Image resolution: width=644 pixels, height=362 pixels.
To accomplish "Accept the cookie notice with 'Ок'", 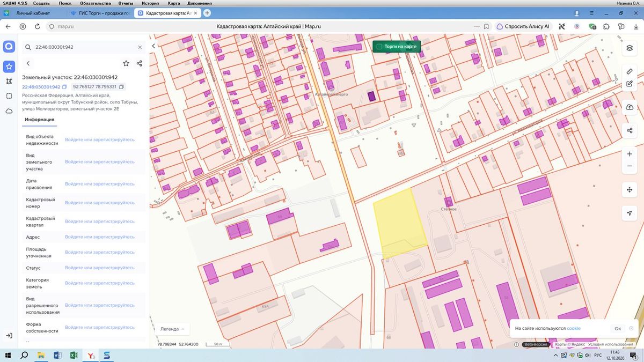I will 618,328.
